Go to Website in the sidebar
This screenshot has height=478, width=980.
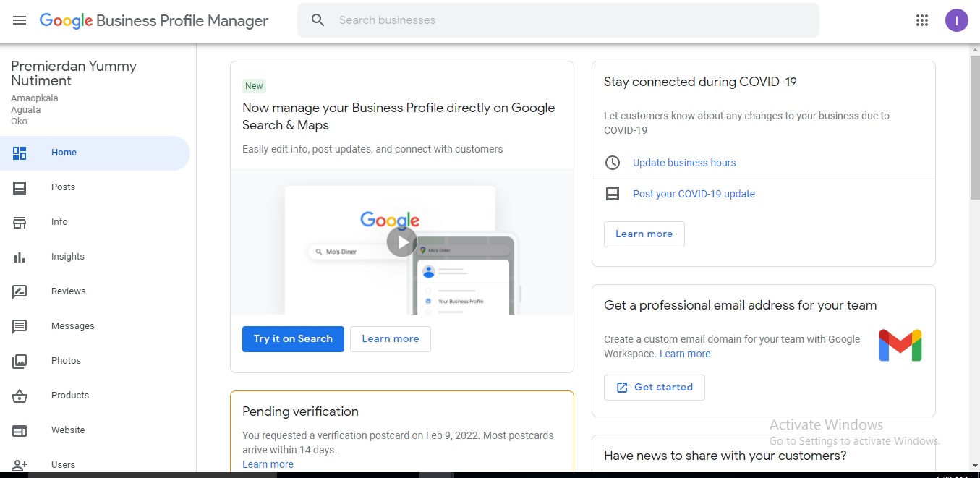tap(68, 430)
